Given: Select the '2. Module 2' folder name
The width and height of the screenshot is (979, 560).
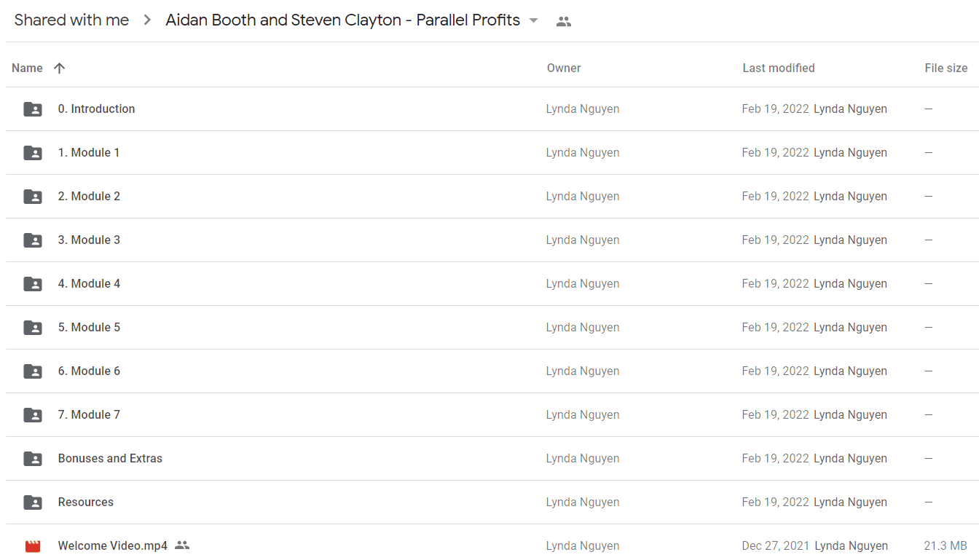Looking at the screenshot, I should coord(89,196).
